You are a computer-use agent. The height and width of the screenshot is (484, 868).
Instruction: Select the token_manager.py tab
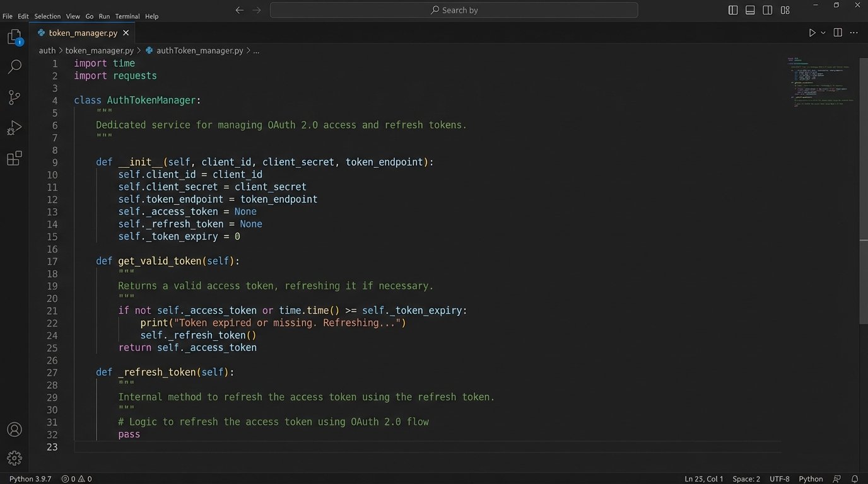pos(83,33)
